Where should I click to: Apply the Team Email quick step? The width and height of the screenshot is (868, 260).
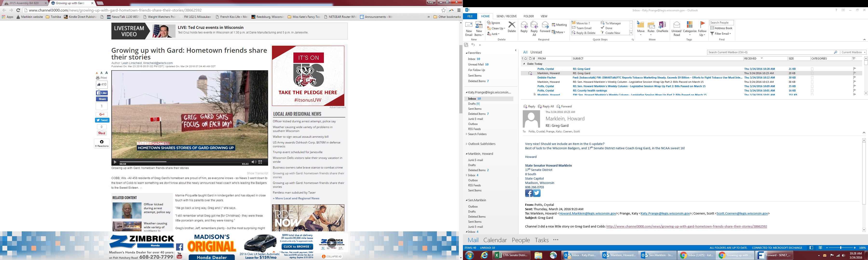pyautogui.click(x=582, y=28)
